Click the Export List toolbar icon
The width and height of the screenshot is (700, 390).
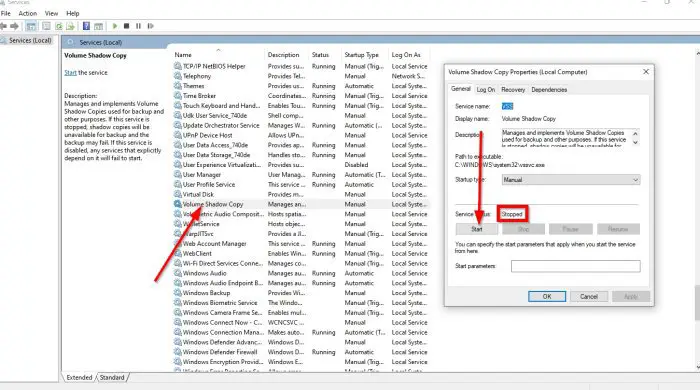pyautogui.click(x=71, y=26)
